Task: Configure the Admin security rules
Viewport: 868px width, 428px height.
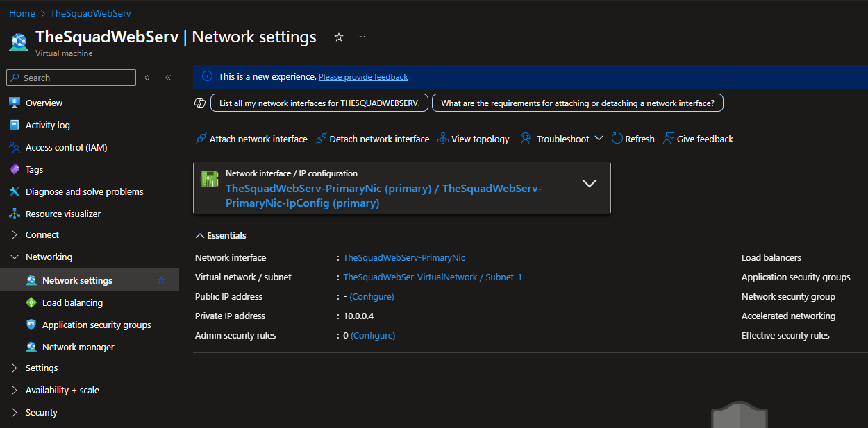Action: (373, 335)
